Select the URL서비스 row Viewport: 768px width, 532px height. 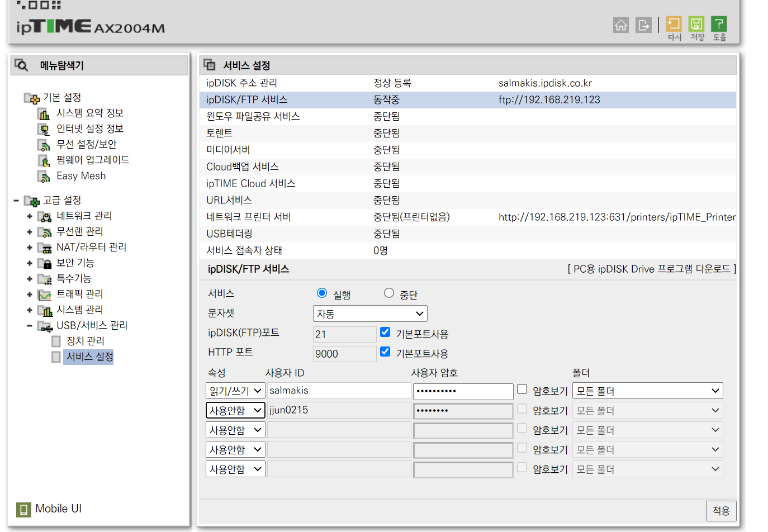pyautogui.click(x=468, y=201)
